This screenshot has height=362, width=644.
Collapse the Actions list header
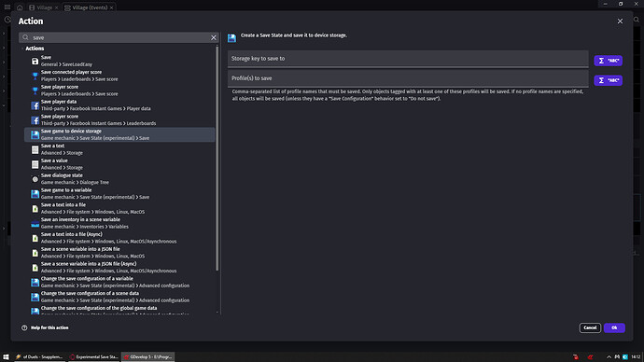pyautogui.click(x=35, y=49)
